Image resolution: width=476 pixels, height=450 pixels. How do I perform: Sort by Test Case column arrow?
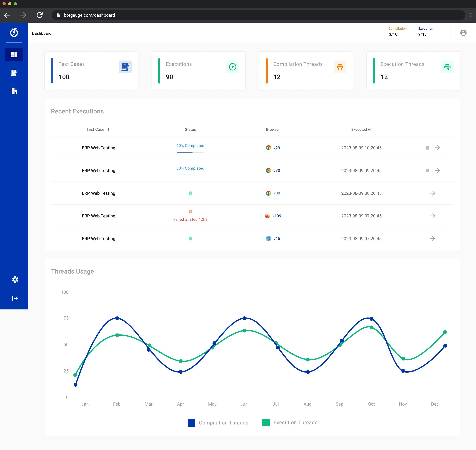coord(108,130)
